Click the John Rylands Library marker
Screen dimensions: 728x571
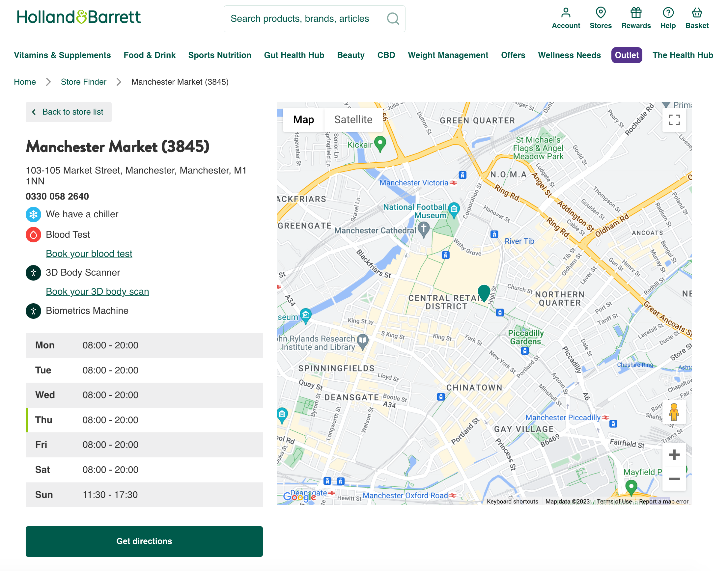click(x=362, y=342)
